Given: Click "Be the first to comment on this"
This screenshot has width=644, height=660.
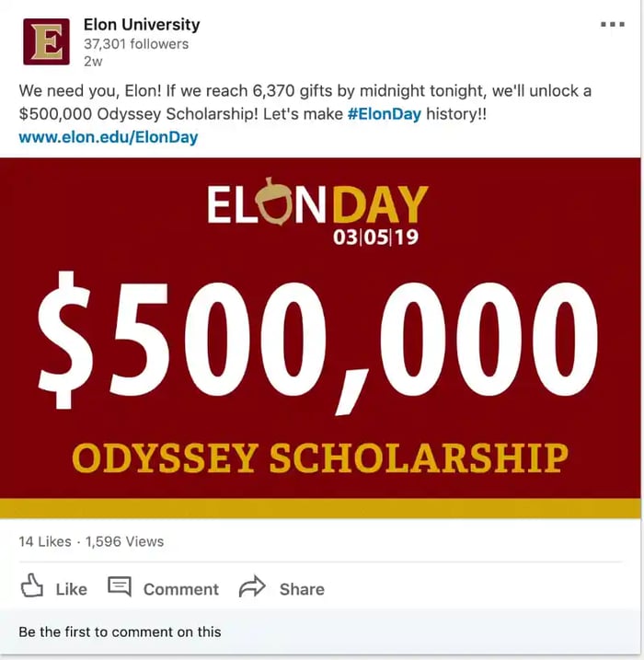Looking at the screenshot, I should point(120,631).
